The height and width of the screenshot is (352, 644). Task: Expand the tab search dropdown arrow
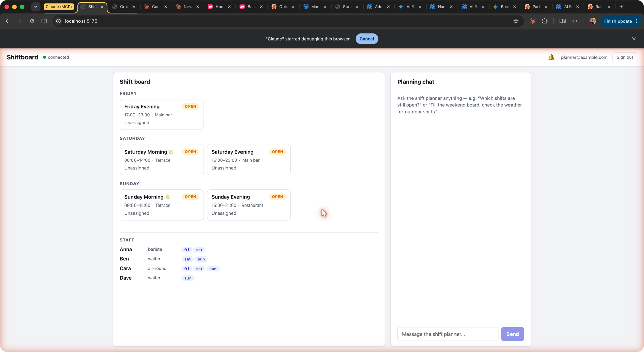click(x=36, y=7)
